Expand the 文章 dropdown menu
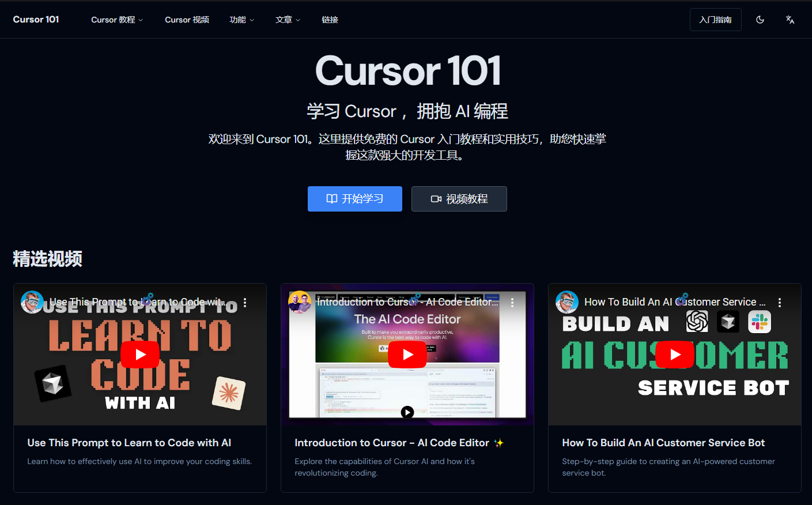The image size is (812, 505). (x=288, y=20)
